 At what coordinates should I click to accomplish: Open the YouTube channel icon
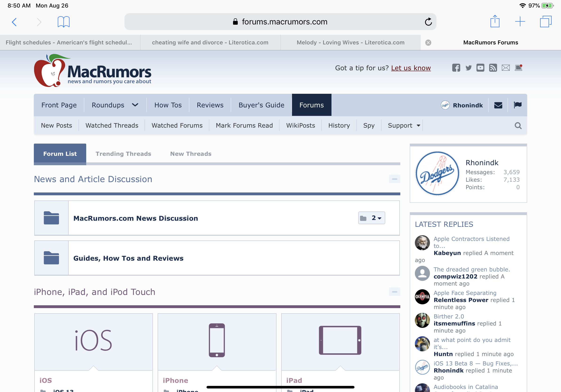[x=480, y=68]
